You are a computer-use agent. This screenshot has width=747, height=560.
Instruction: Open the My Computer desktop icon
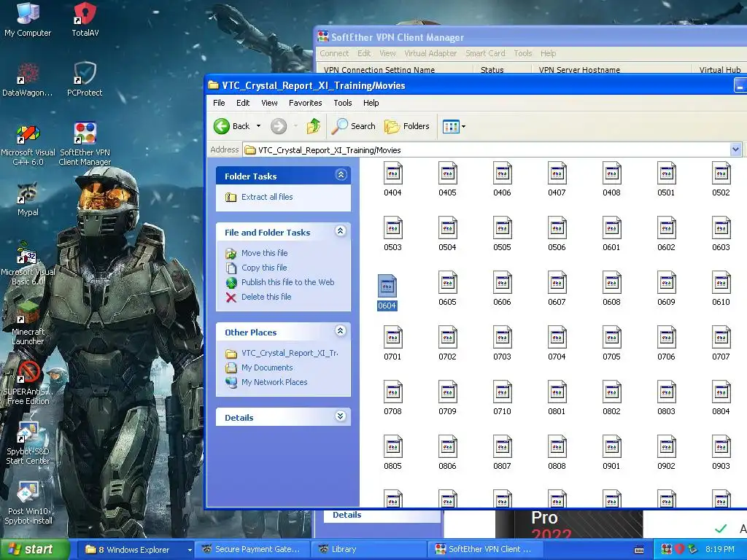coord(28,19)
